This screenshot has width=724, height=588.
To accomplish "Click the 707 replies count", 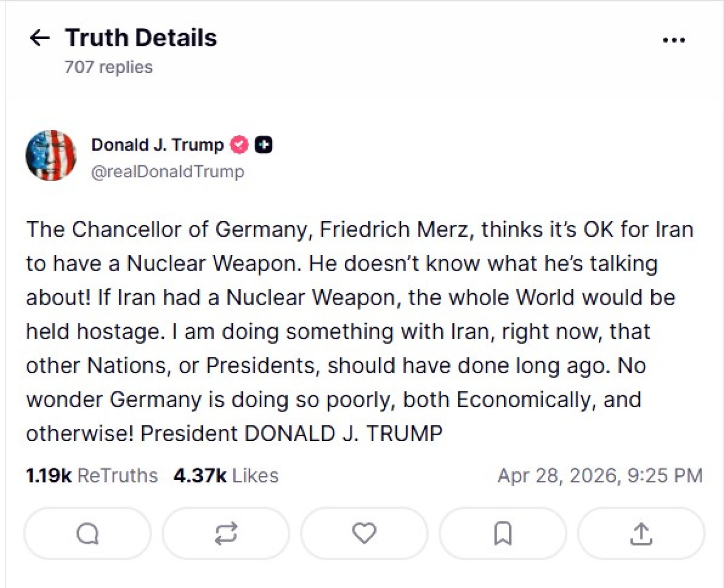I will pyautogui.click(x=109, y=67).
